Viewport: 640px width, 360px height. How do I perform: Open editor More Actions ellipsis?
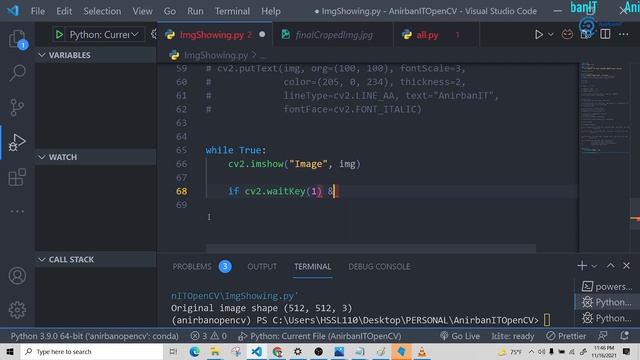(624, 35)
